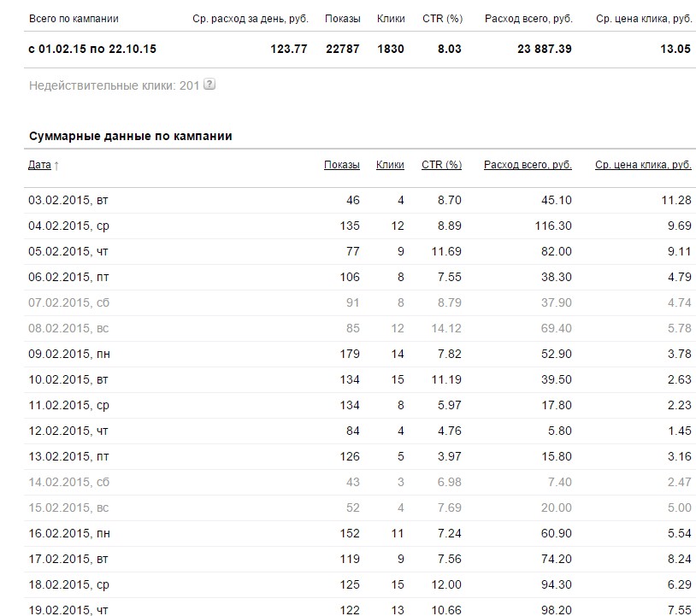
Task: Sort by Ср. цена клика, руб. header
Action: click(x=643, y=165)
